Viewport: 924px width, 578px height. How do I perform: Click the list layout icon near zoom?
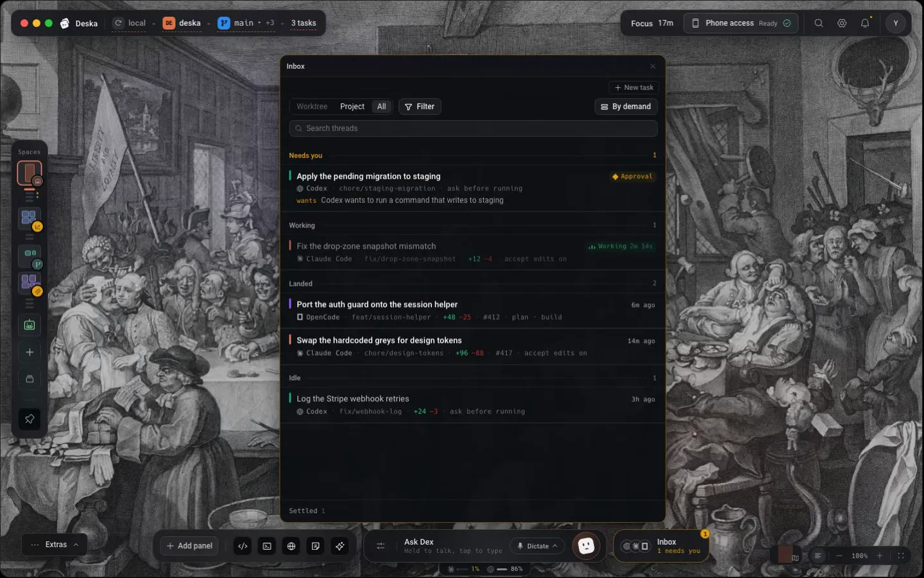[817, 556]
